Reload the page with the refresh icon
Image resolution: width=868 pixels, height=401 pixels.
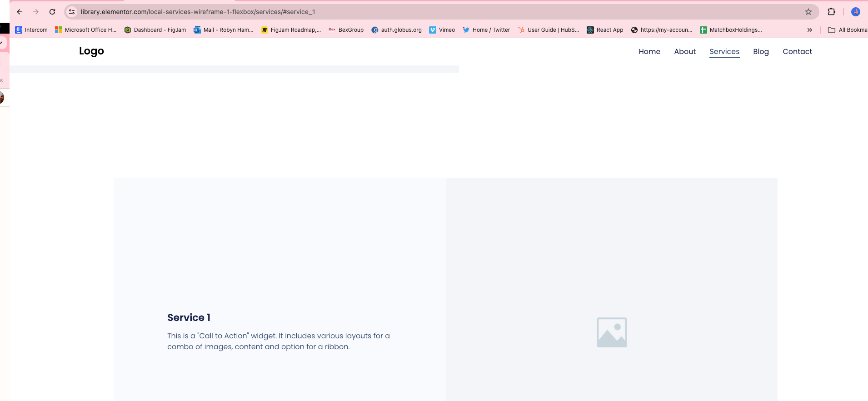pyautogui.click(x=52, y=12)
